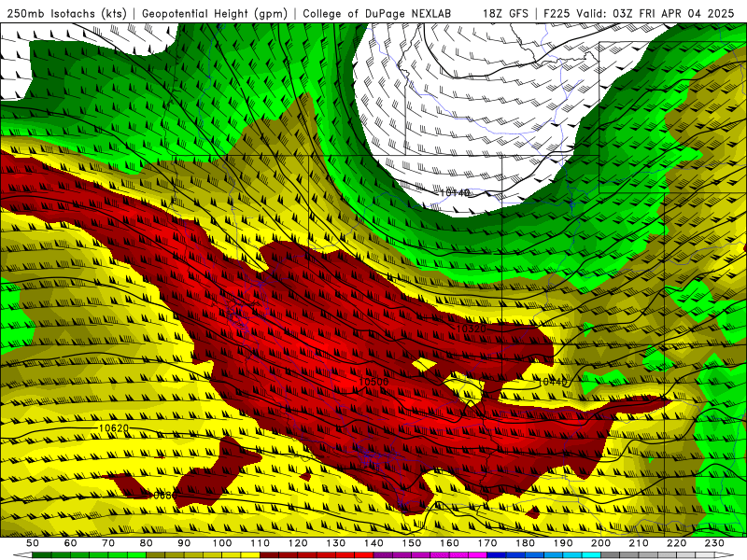The image size is (747, 560).
Task: Click the 200 value on the color scale
Action: point(600,543)
